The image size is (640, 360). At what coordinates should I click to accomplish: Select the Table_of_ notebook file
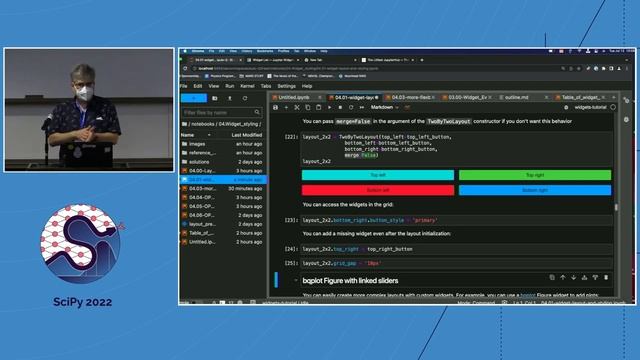point(223,233)
